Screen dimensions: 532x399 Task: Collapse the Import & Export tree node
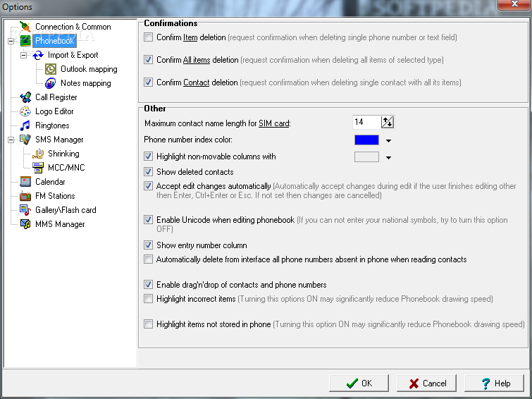coord(23,55)
